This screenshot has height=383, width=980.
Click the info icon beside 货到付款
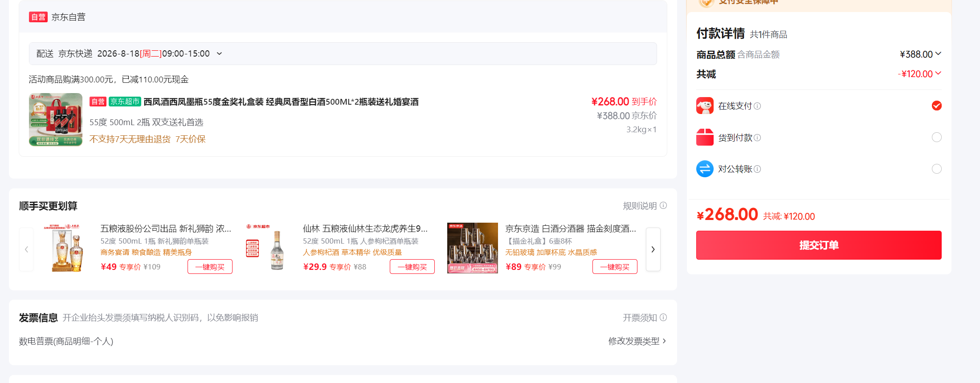[757, 138]
